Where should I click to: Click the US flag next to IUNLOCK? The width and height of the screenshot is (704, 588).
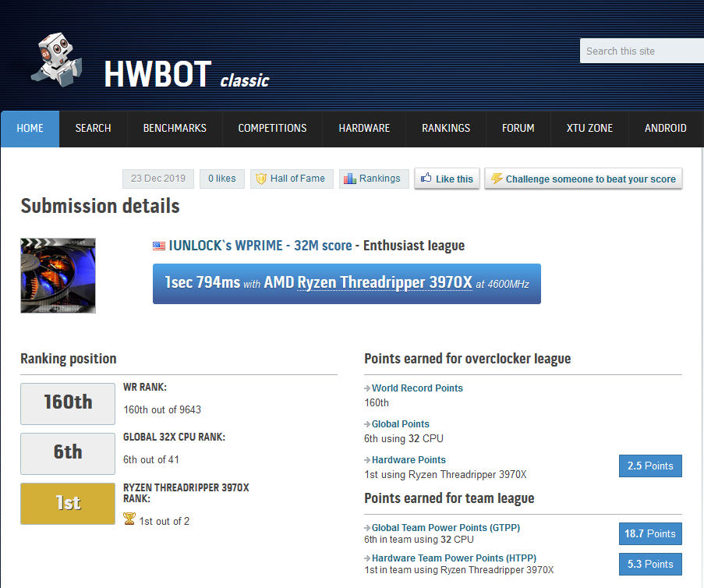[x=159, y=246]
